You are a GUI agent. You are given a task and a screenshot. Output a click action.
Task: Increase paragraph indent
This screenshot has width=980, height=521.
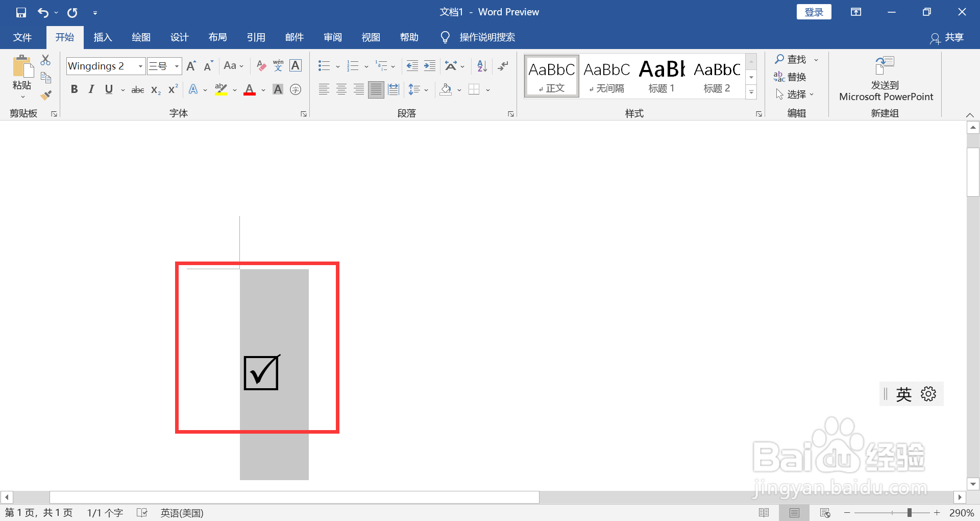coord(430,66)
